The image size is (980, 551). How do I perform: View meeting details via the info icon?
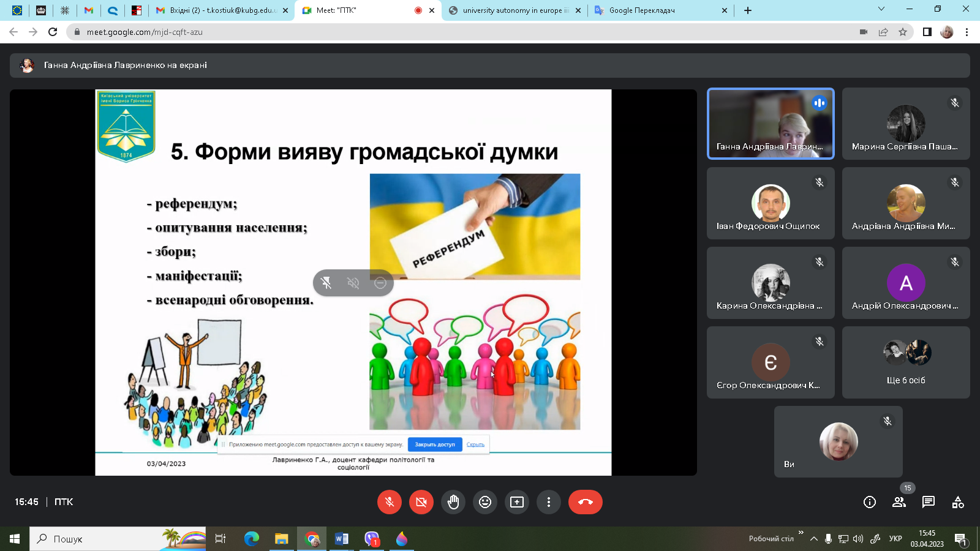tap(870, 501)
